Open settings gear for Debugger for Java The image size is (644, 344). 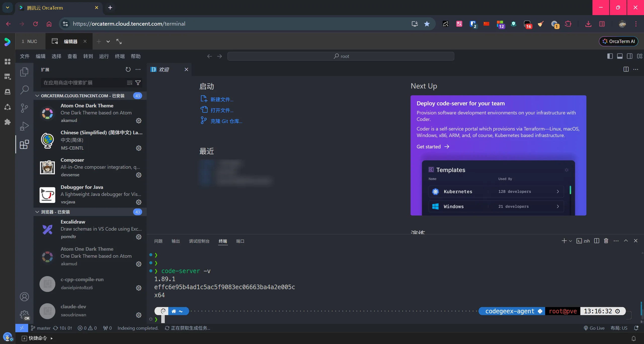[139, 202]
